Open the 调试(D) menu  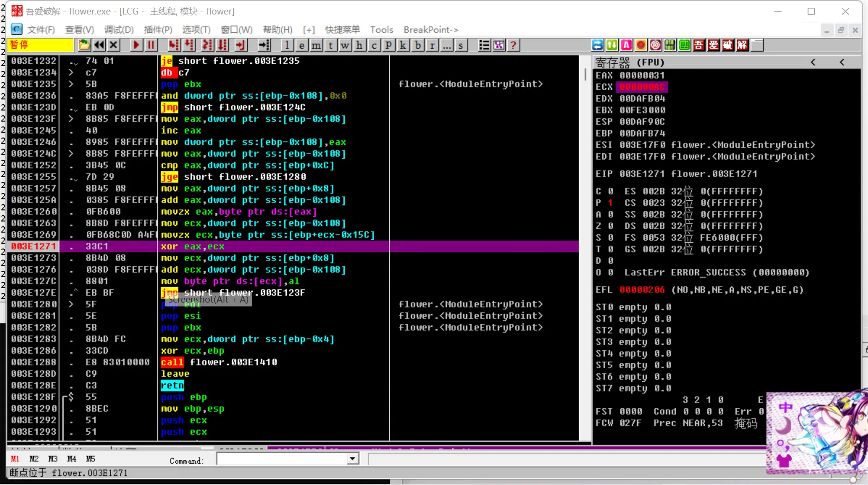pos(119,30)
